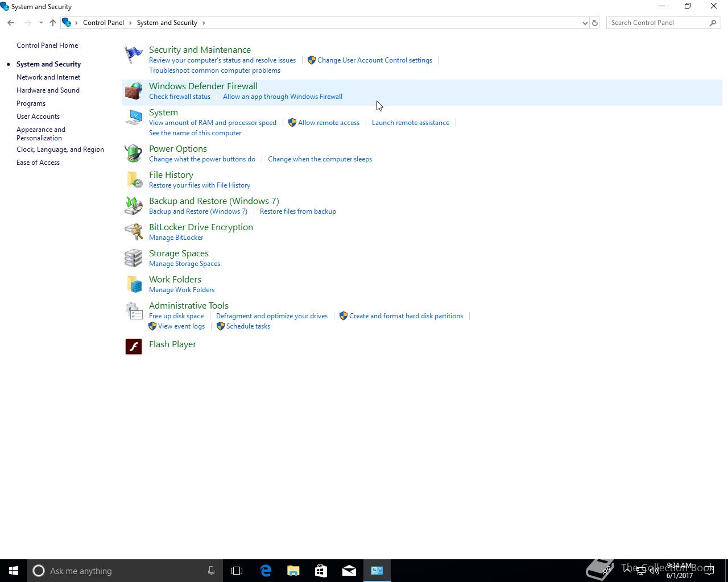The width and height of the screenshot is (728, 582).
Task: Click Restore your files with File History
Action: 200,185
